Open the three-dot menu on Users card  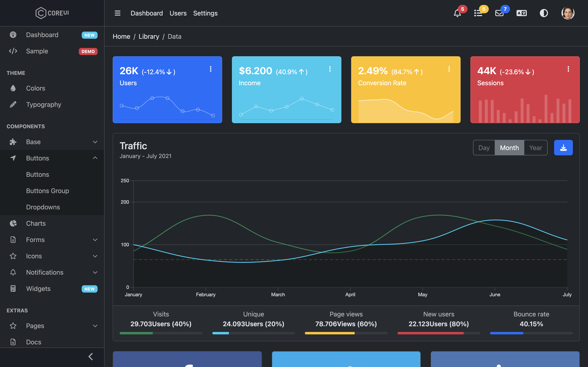point(211,69)
